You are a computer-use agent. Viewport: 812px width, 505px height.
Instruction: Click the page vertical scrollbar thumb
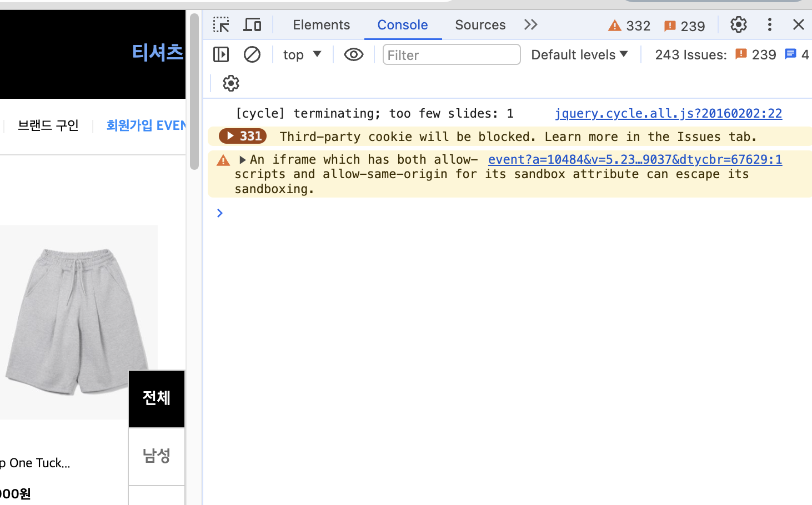point(194,92)
